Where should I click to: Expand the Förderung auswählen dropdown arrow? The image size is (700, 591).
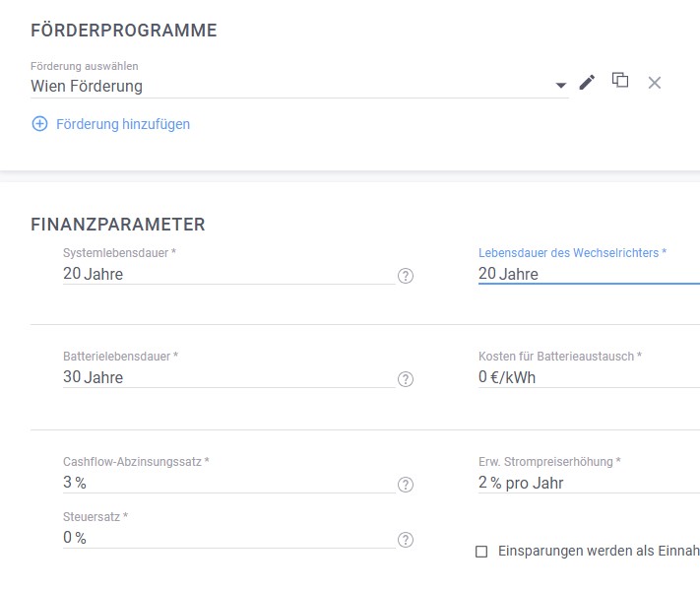(561, 87)
